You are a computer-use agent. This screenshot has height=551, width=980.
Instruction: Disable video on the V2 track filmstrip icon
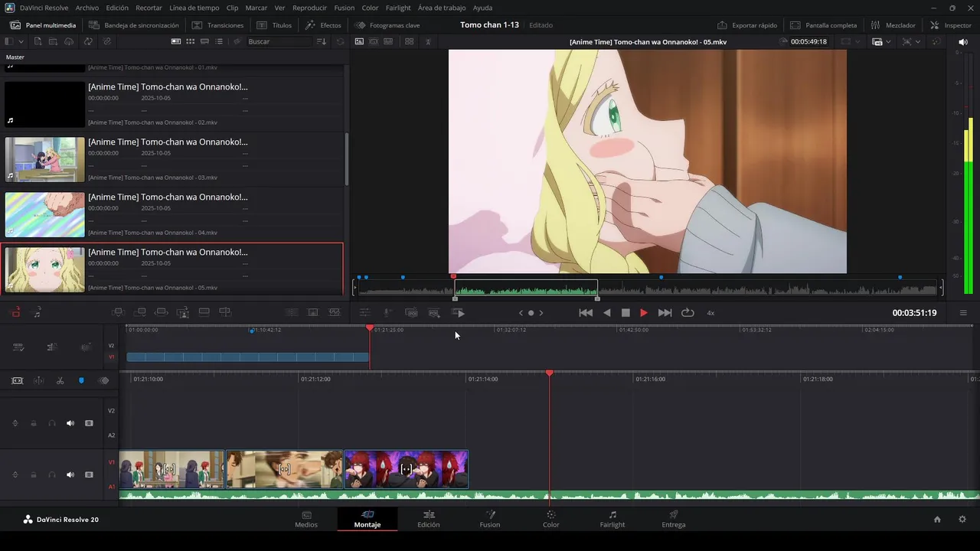coord(89,423)
